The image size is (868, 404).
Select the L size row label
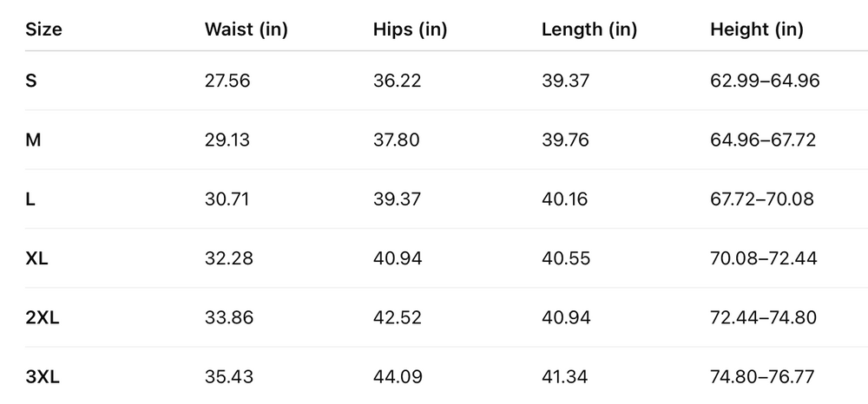click(x=30, y=199)
